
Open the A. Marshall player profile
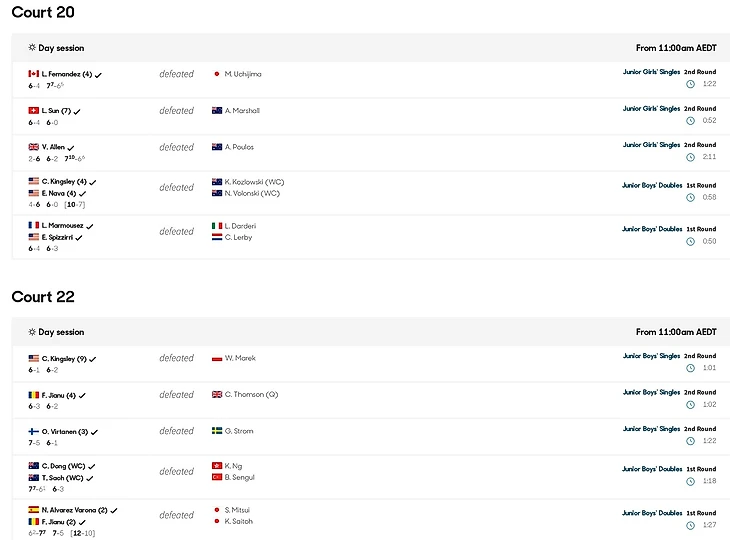coord(242,111)
